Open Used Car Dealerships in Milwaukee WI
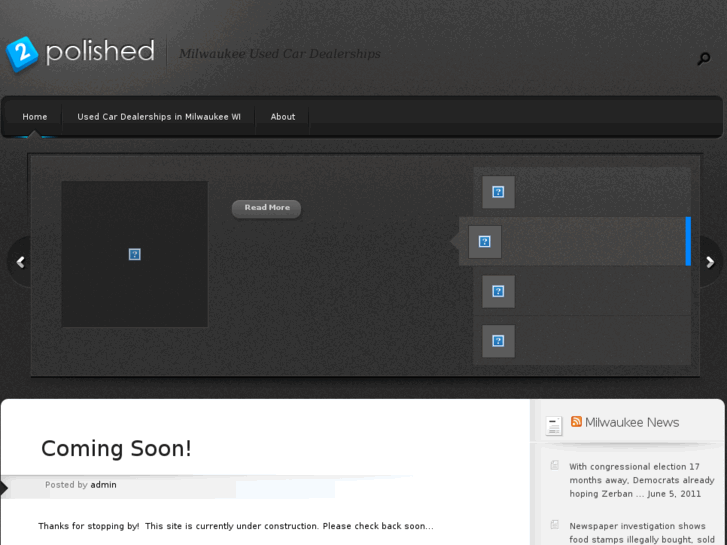Screen dimensions: 727x545 pos(159,117)
